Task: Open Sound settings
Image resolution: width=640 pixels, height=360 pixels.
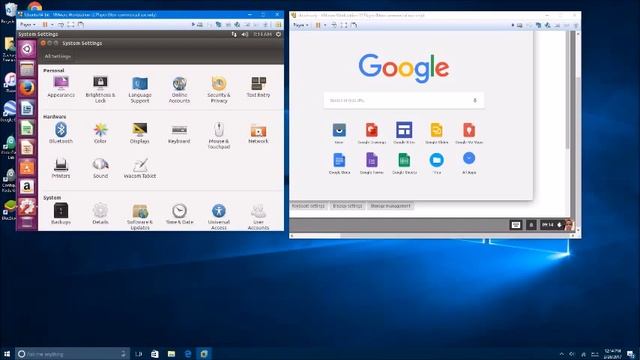Action: [x=100, y=168]
